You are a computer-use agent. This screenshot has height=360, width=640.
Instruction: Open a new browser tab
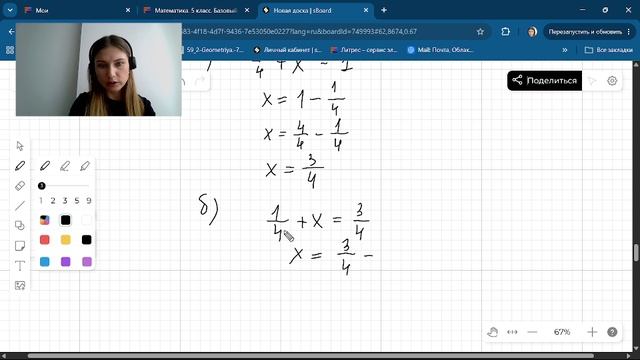(x=384, y=10)
